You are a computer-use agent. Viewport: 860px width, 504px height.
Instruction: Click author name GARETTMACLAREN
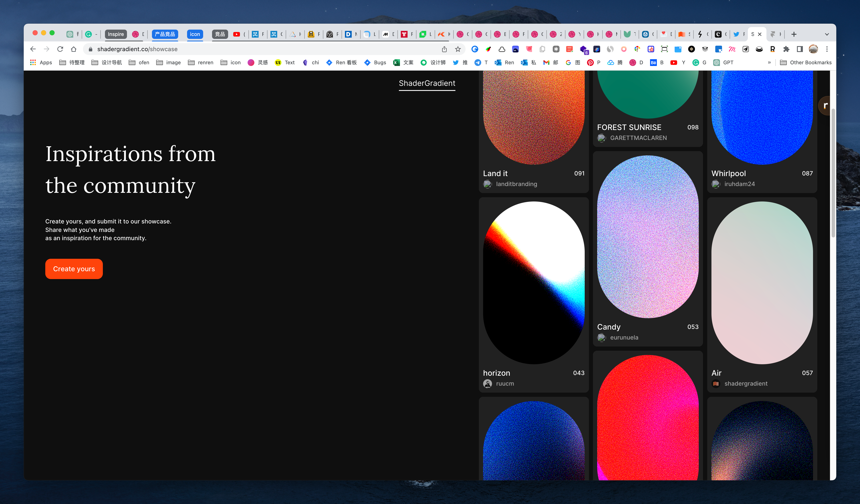(638, 138)
